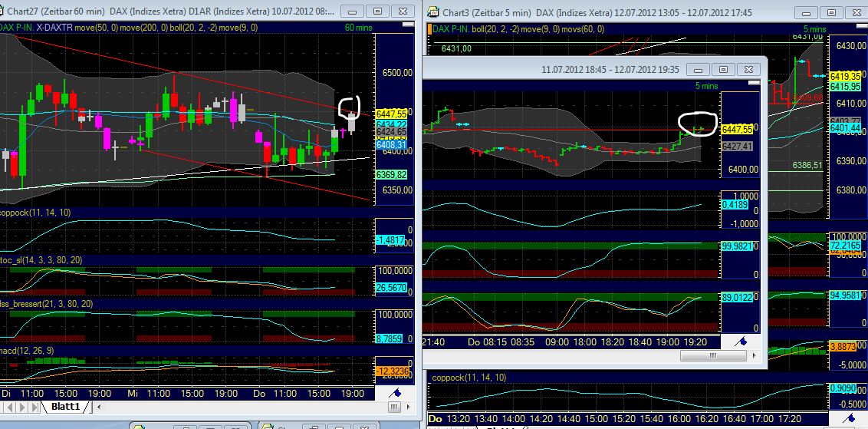Click the drawing flag icon in front 5-min chart
The width and height of the screenshot is (868, 429).
tap(740, 341)
